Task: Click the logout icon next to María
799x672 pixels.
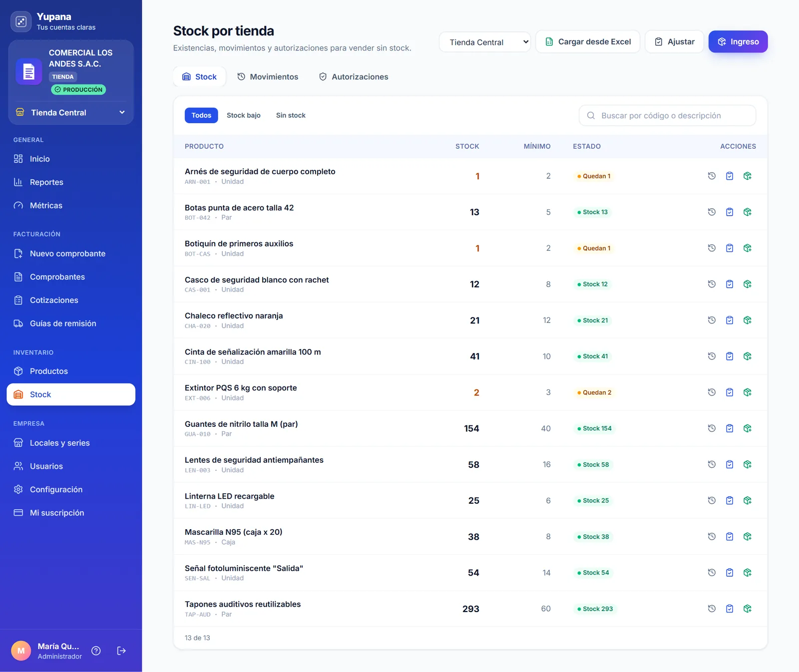Action: pos(121,651)
